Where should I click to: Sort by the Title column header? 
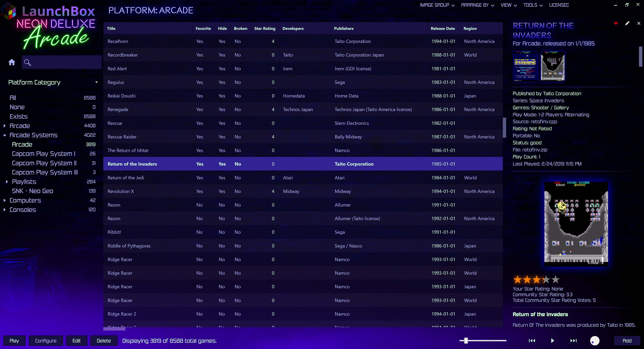point(148,29)
